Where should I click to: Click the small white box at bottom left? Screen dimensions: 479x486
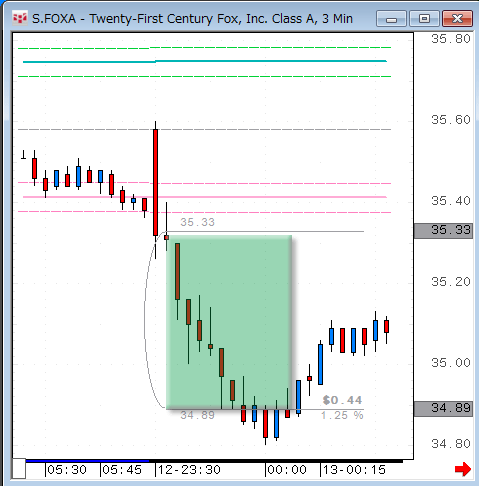pos(19,469)
